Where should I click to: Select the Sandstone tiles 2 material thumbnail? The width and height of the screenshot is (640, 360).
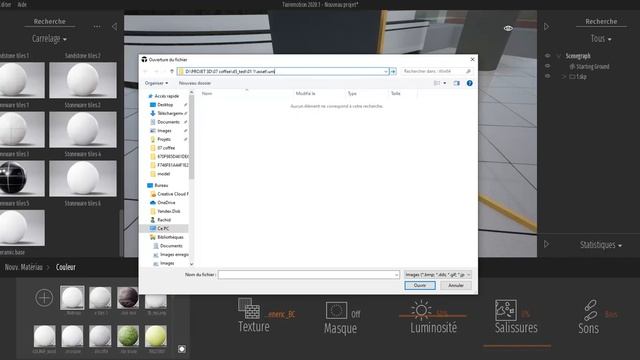(x=83, y=80)
